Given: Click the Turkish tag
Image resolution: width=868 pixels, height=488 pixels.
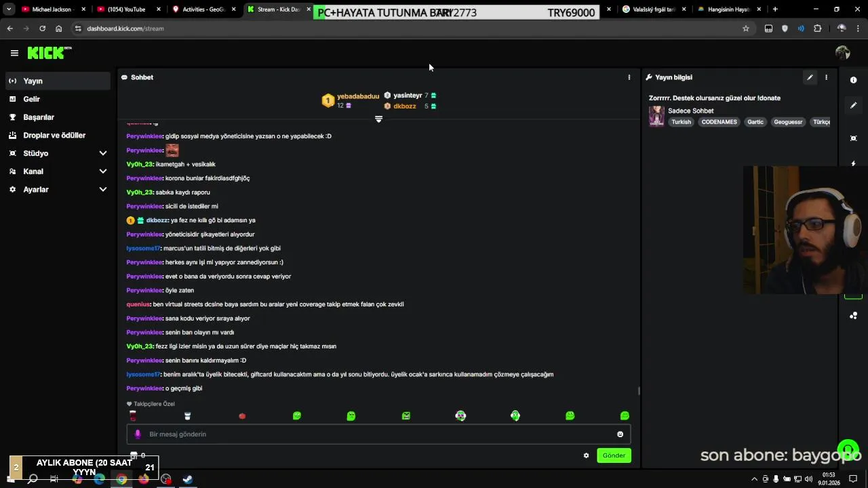Looking at the screenshot, I should tap(681, 122).
